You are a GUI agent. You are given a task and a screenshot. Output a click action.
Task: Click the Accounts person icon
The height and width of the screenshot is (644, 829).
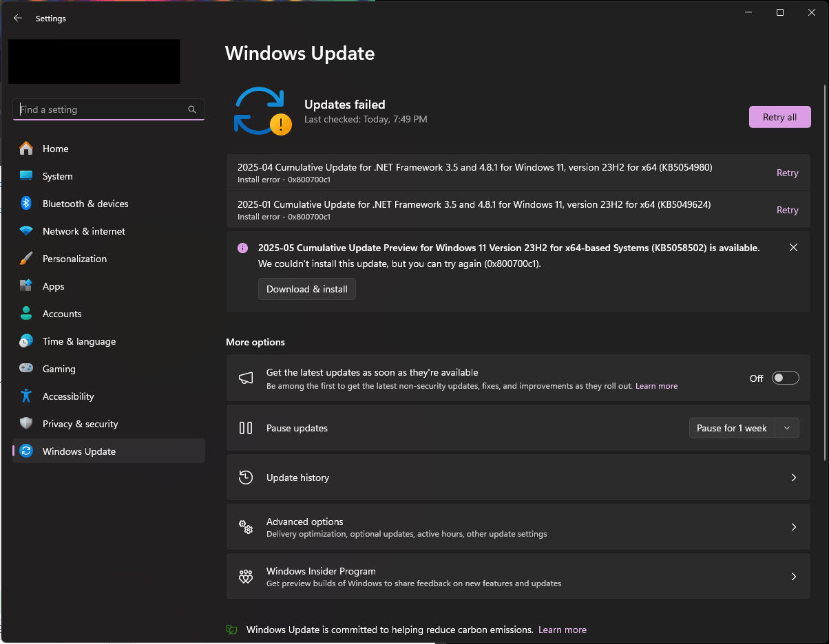(x=26, y=314)
